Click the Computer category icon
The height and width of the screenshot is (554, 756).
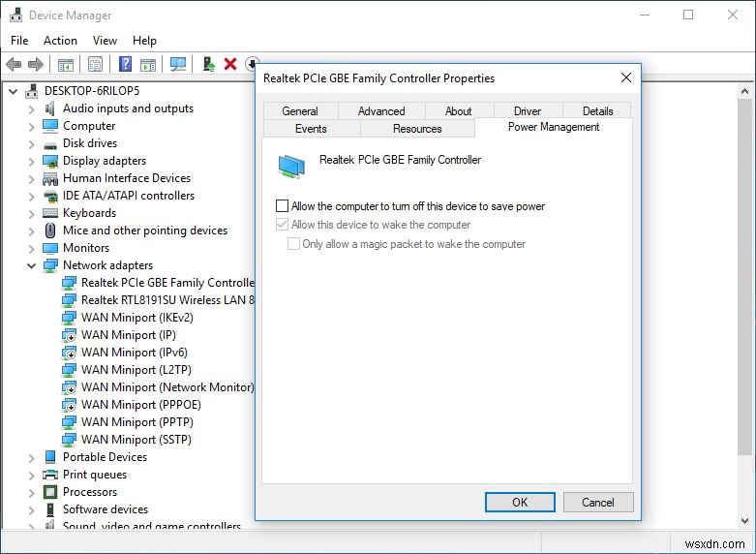50,126
